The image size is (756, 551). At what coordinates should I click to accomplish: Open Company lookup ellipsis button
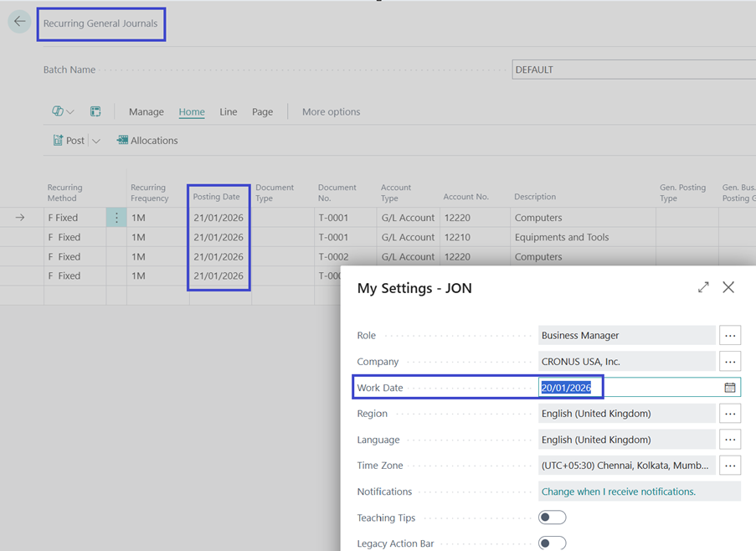[x=730, y=362]
